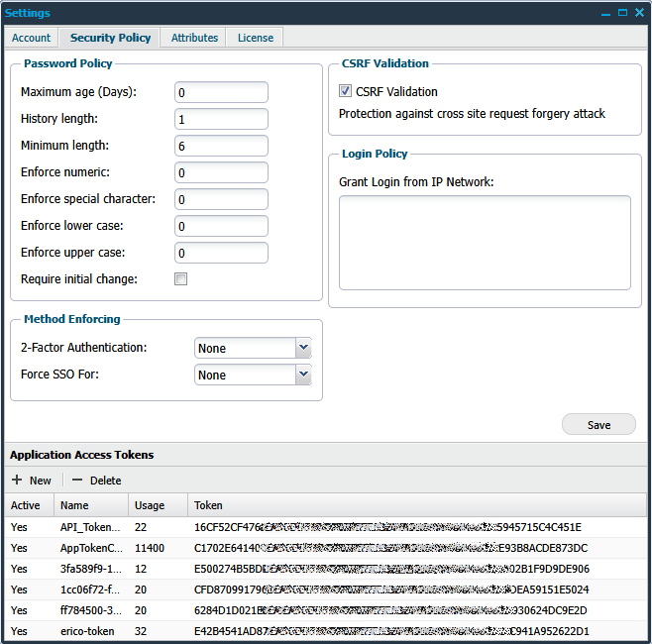
Task: Click the Enforce special character field
Action: (221, 199)
